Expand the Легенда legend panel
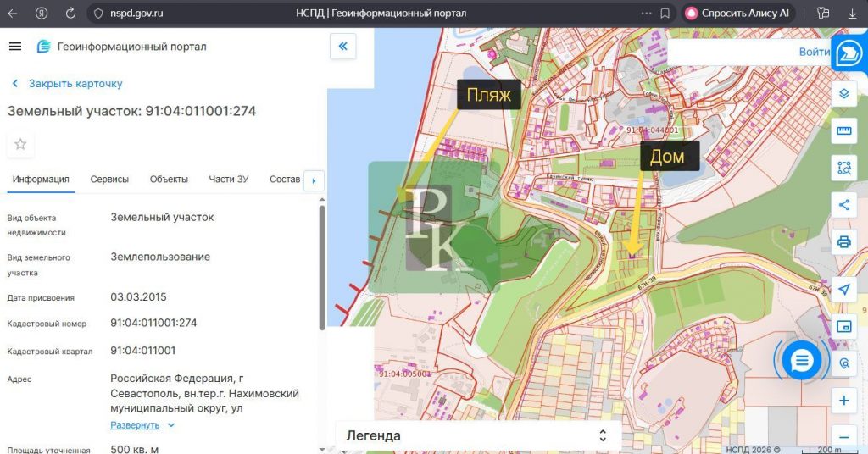 tap(478, 435)
